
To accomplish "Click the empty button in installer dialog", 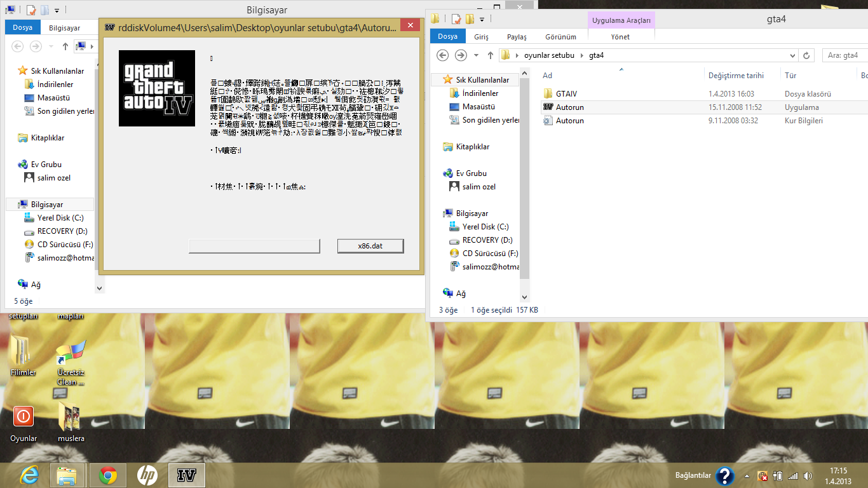I will click(254, 246).
